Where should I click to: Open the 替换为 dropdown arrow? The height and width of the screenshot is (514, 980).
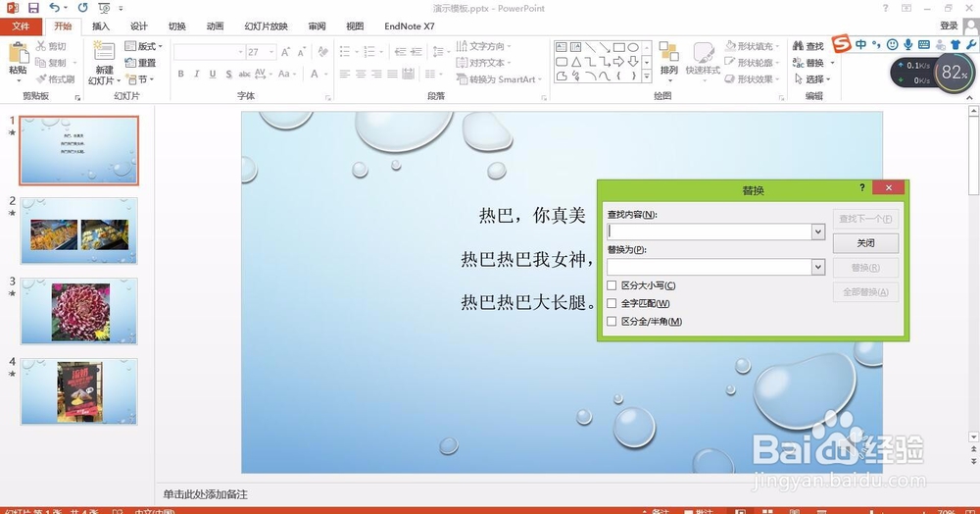click(818, 268)
